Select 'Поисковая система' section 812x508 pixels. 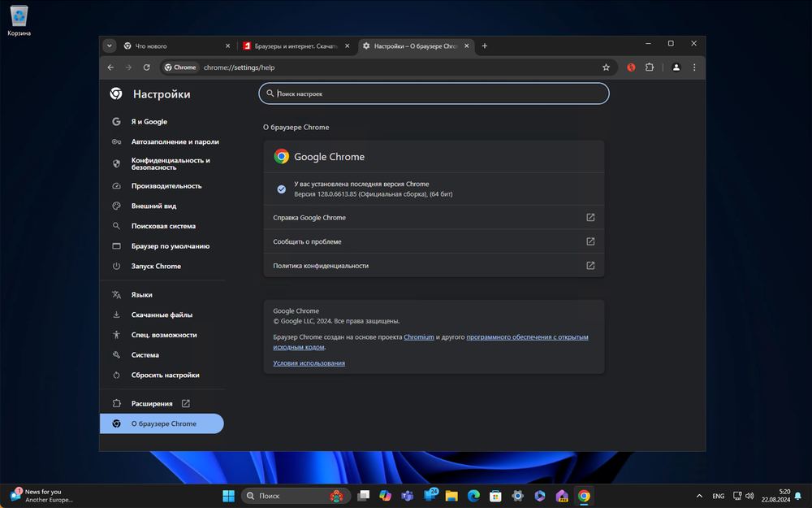162,227
